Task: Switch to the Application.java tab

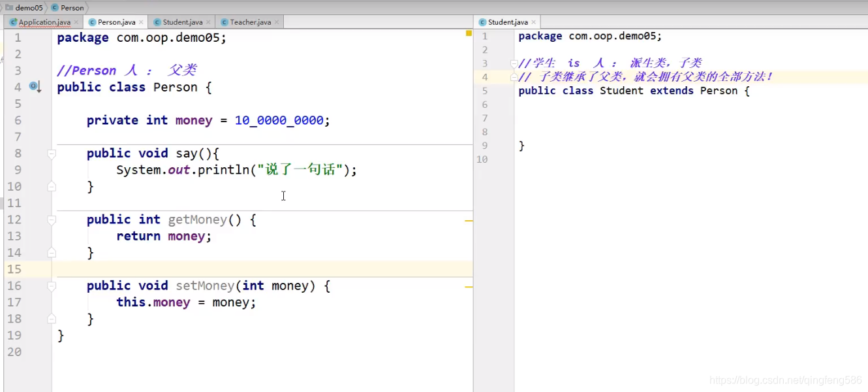Action: click(x=43, y=22)
